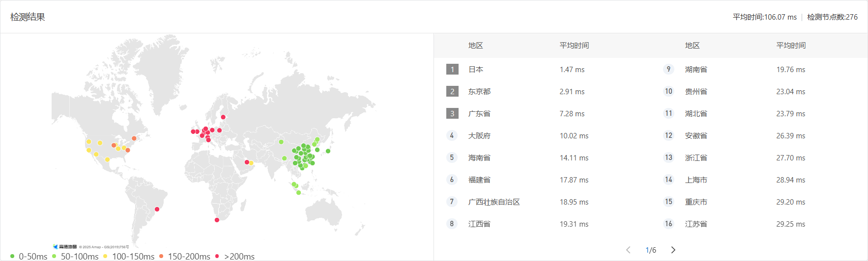The height and width of the screenshot is (261, 868).
Task: Click the Amap logo on the map
Action: click(65, 247)
